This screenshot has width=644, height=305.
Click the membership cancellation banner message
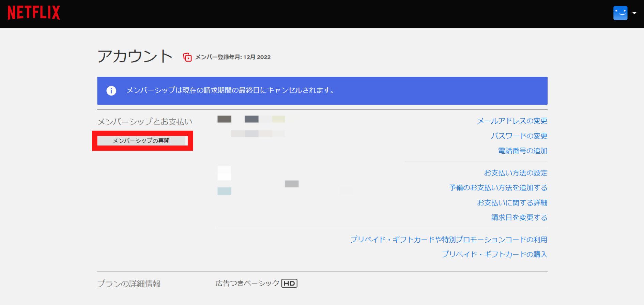coord(230,91)
